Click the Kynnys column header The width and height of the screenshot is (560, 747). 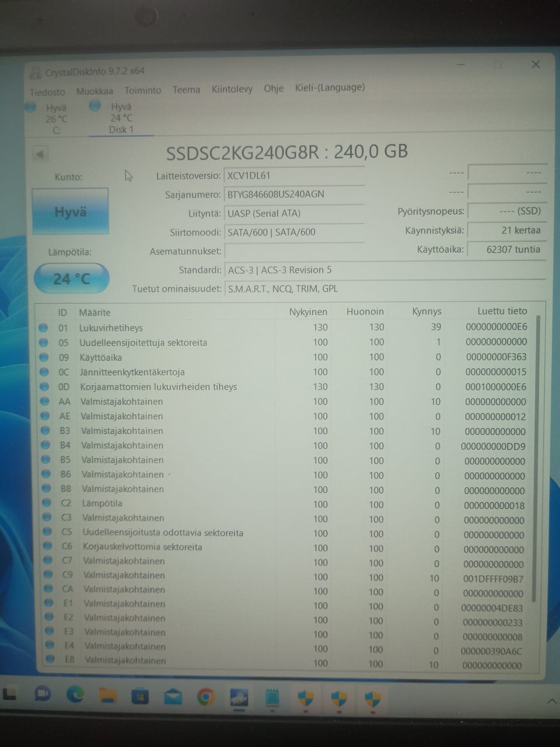tap(426, 311)
